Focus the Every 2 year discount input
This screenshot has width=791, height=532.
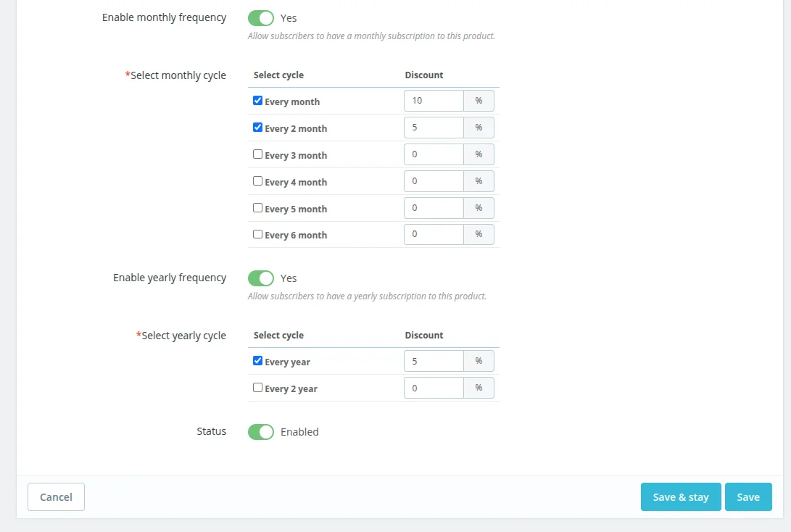(x=434, y=388)
